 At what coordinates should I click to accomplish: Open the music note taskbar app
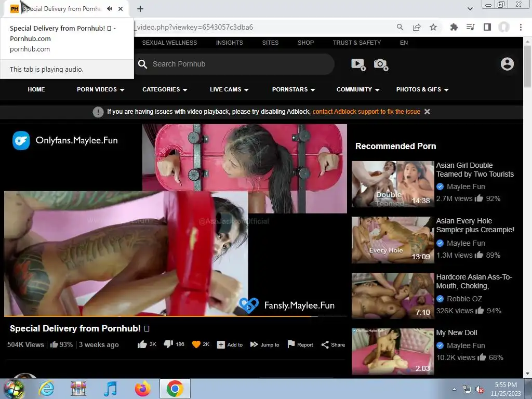110,389
